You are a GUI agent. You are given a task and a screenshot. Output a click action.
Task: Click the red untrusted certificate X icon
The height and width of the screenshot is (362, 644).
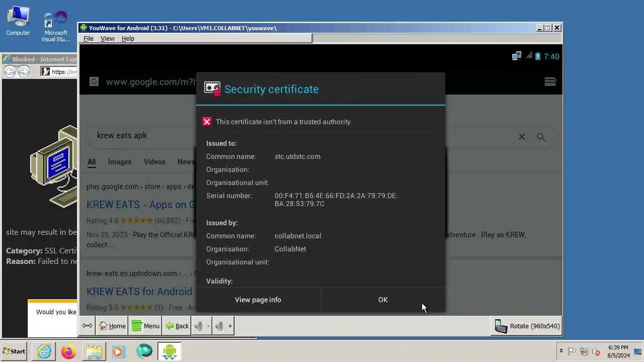pyautogui.click(x=207, y=122)
